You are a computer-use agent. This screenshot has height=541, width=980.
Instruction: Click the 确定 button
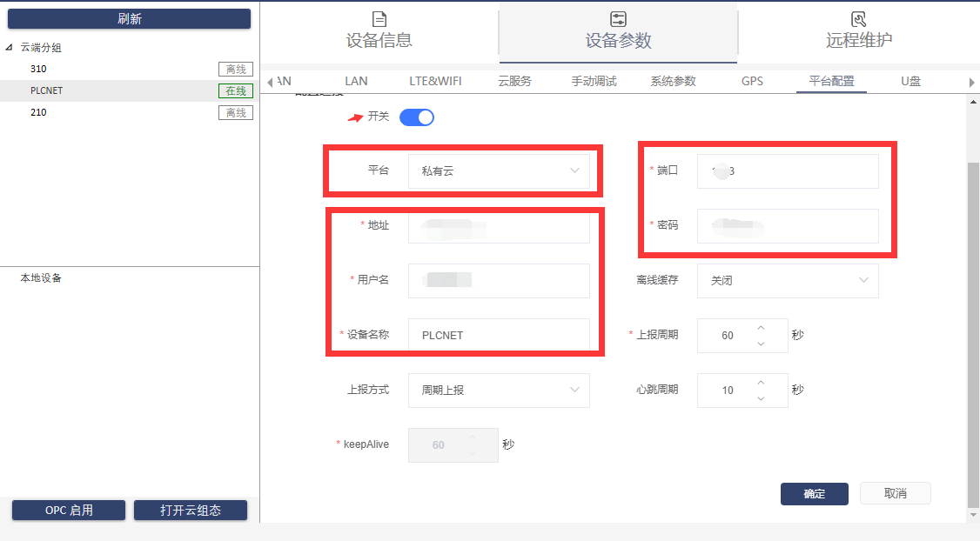pos(814,493)
